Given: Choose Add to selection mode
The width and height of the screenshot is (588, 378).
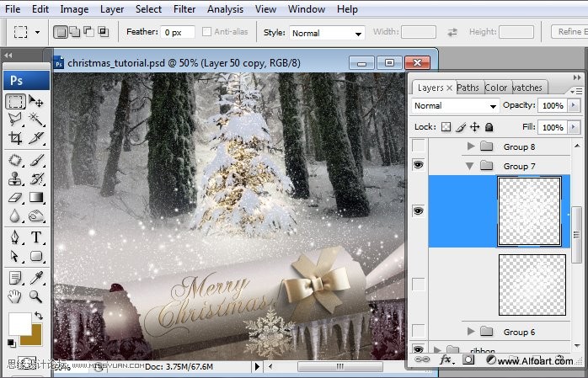Looking at the screenshot, I should [x=75, y=32].
